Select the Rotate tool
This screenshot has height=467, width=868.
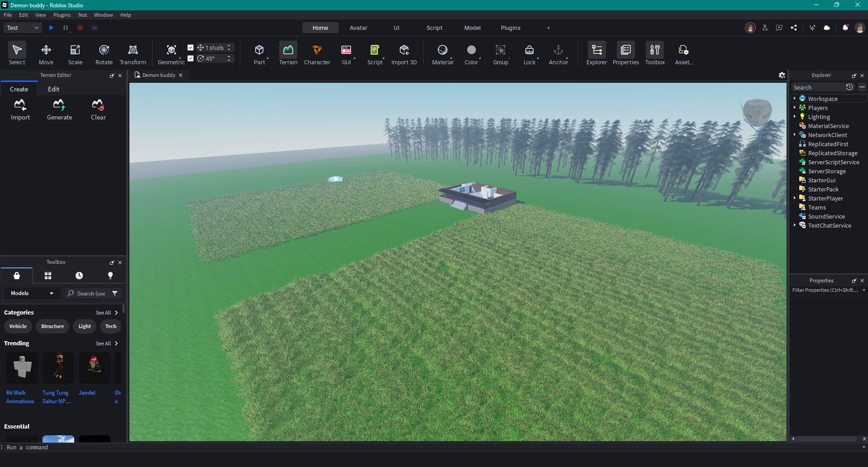pos(104,53)
